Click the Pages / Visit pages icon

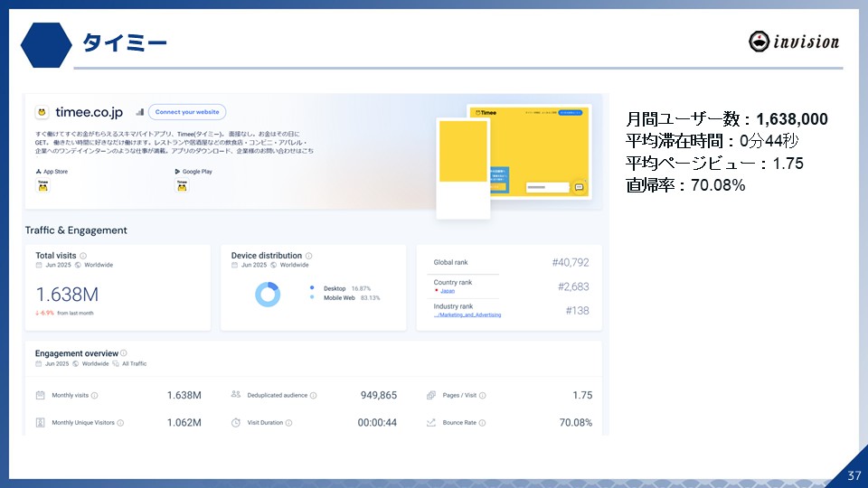point(431,395)
